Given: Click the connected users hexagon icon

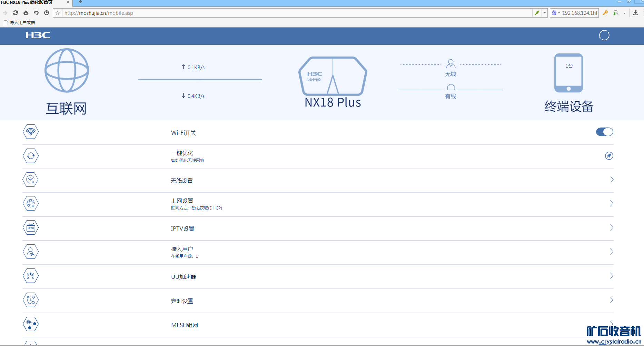Looking at the screenshot, I should [x=31, y=252].
